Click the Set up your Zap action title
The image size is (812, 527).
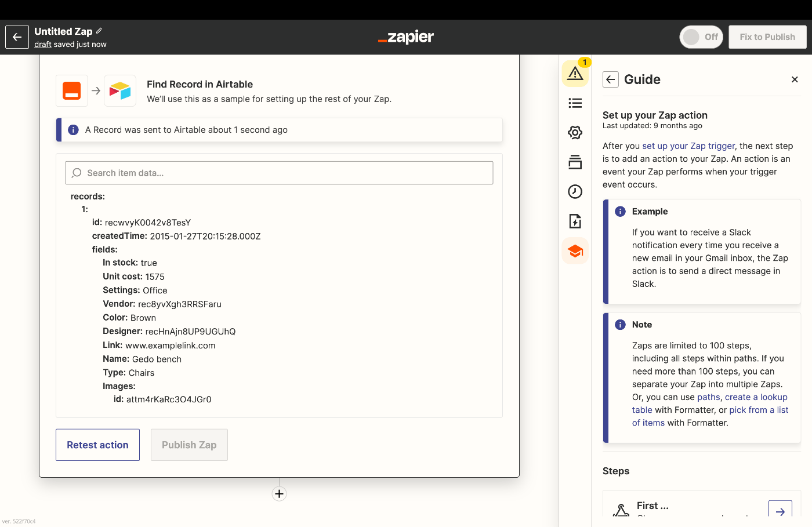655,115
